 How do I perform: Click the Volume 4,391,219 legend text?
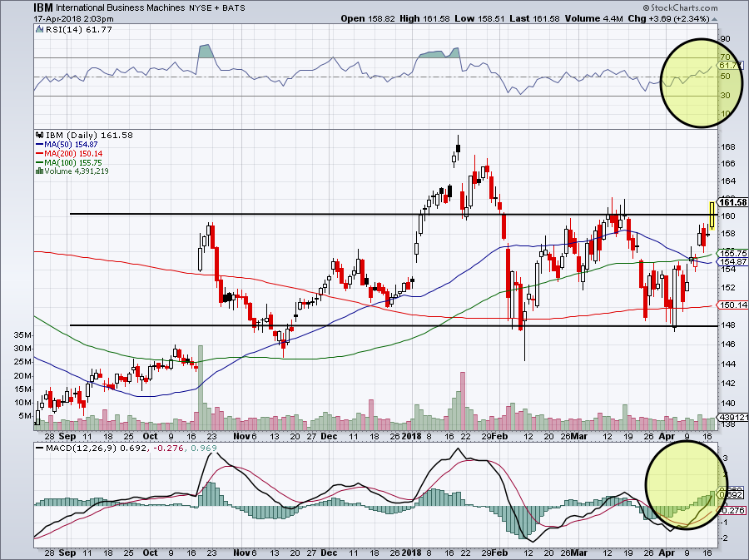click(77, 171)
